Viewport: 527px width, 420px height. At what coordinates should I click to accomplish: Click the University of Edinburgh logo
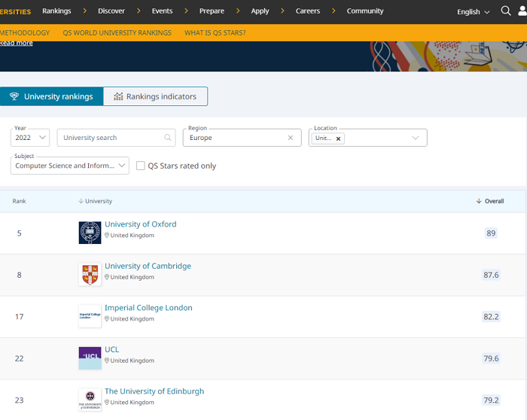[90, 400]
